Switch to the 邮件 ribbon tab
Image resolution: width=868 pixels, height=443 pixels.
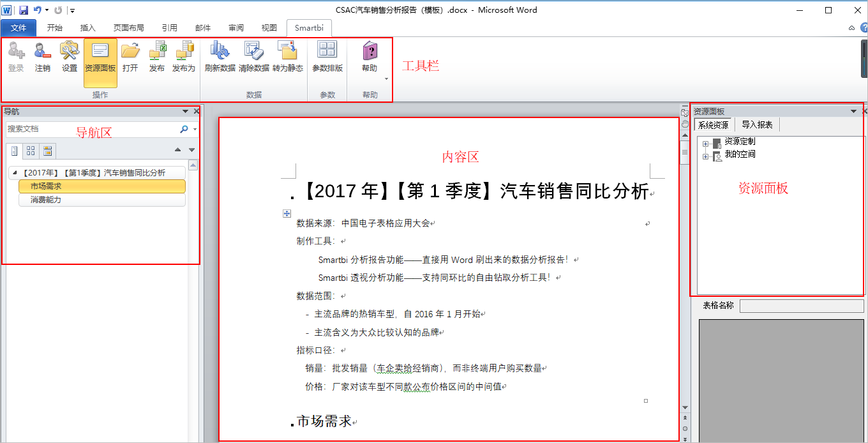click(203, 28)
